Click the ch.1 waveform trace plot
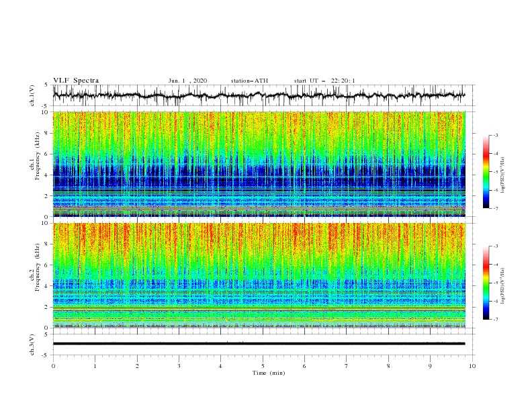Image resolution: width=532 pixels, height=411 pixels. click(259, 95)
